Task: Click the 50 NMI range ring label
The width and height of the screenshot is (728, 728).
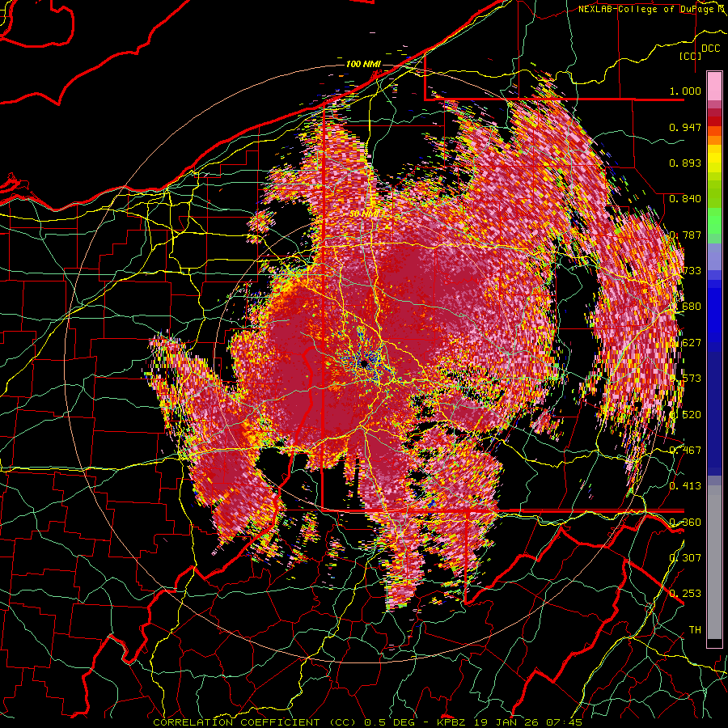Action: click(x=366, y=214)
